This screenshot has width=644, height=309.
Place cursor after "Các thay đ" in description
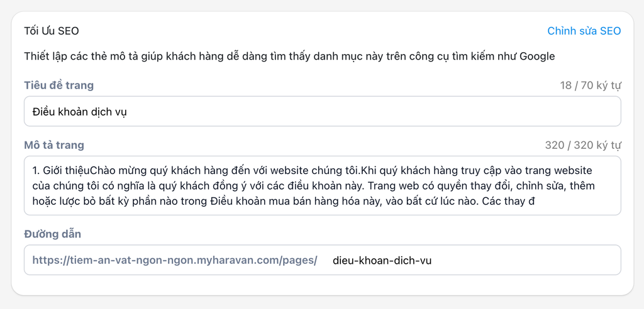pyautogui.click(x=535, y=201)
